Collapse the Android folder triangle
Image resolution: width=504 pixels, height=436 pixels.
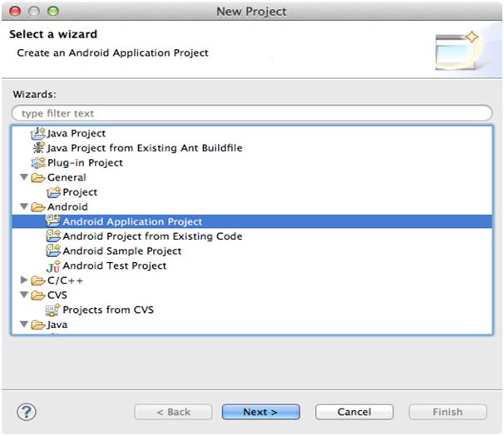(24, 206)
